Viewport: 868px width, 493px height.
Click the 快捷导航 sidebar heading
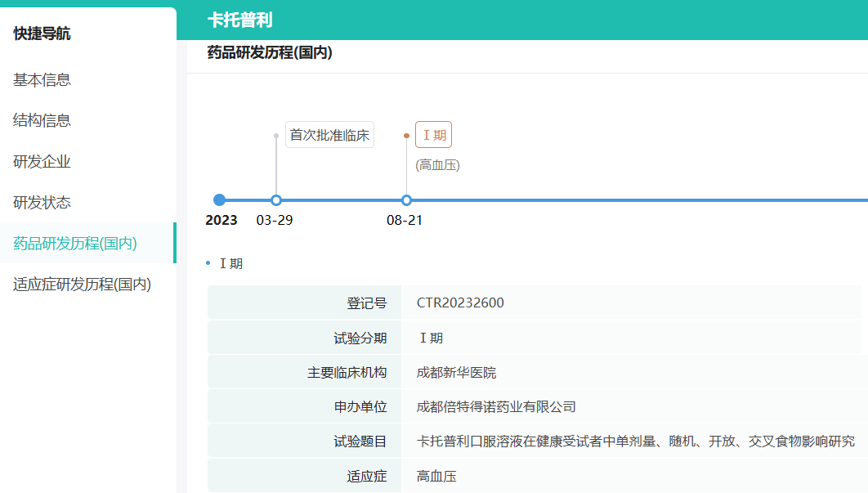42,34
